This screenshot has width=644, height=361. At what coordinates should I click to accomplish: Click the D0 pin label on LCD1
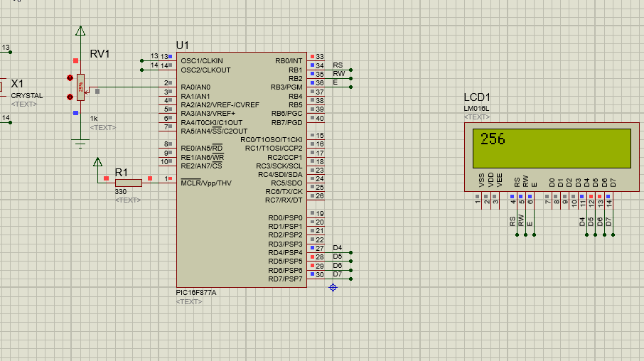point(552,183)
